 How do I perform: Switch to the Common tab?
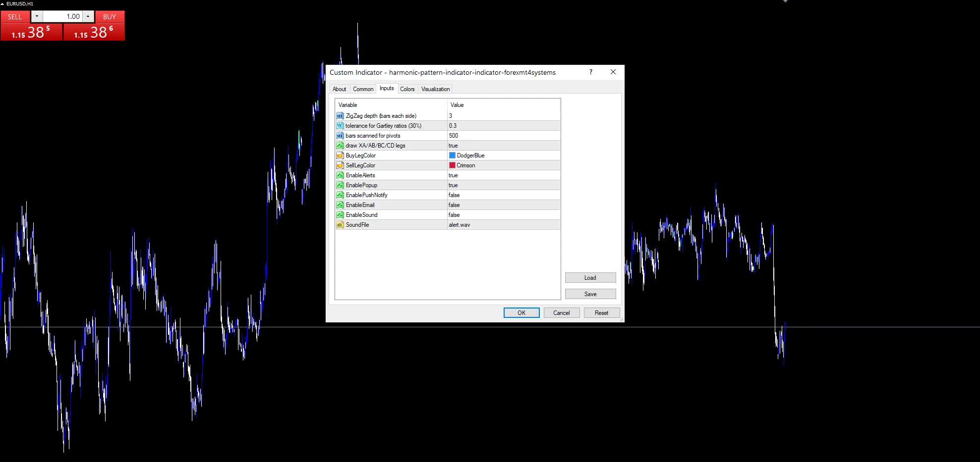[x=363, y=89]
